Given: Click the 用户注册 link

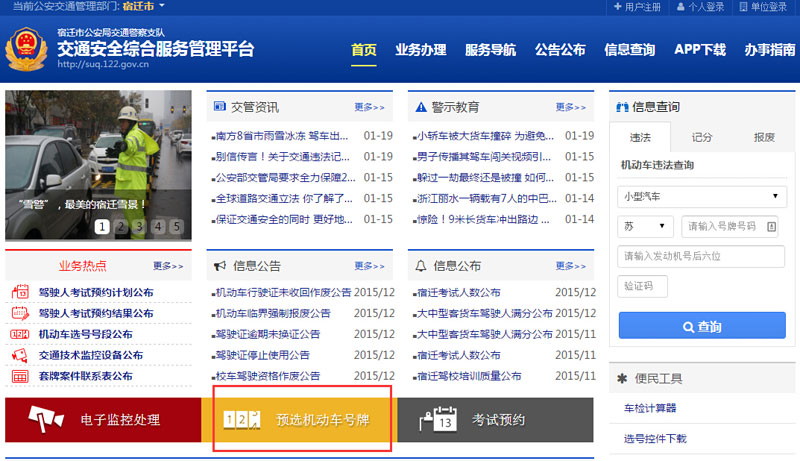Looking at the screenshot, I should coord(642,7).
